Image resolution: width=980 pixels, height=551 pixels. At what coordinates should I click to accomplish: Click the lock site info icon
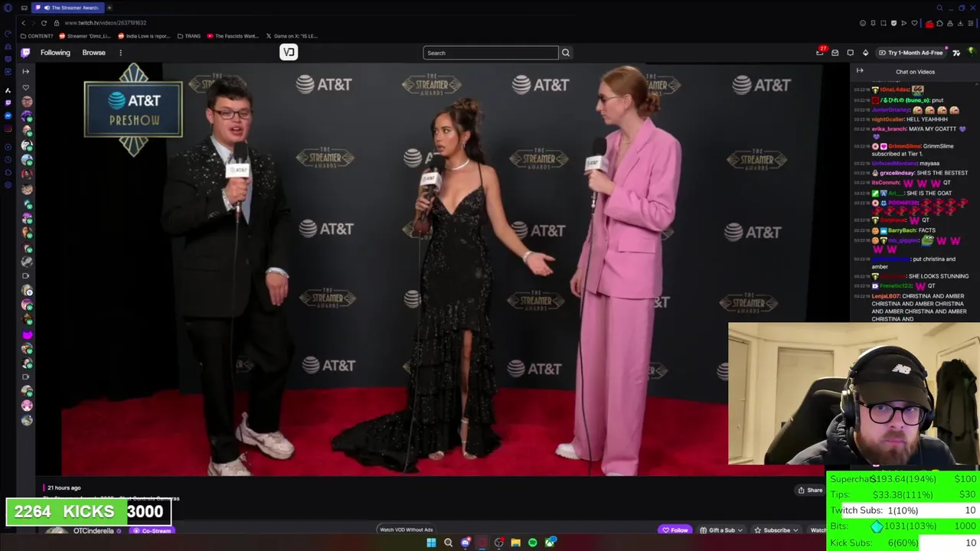(x=56, y=23)
